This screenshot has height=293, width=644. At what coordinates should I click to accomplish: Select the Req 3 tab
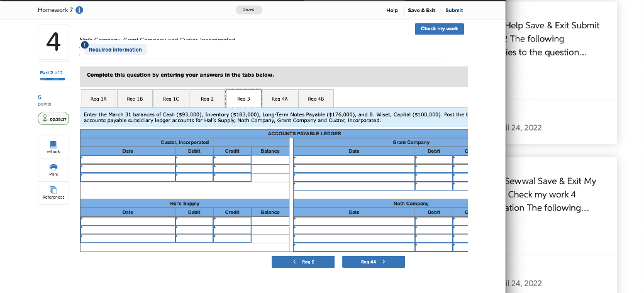point(243,99)
